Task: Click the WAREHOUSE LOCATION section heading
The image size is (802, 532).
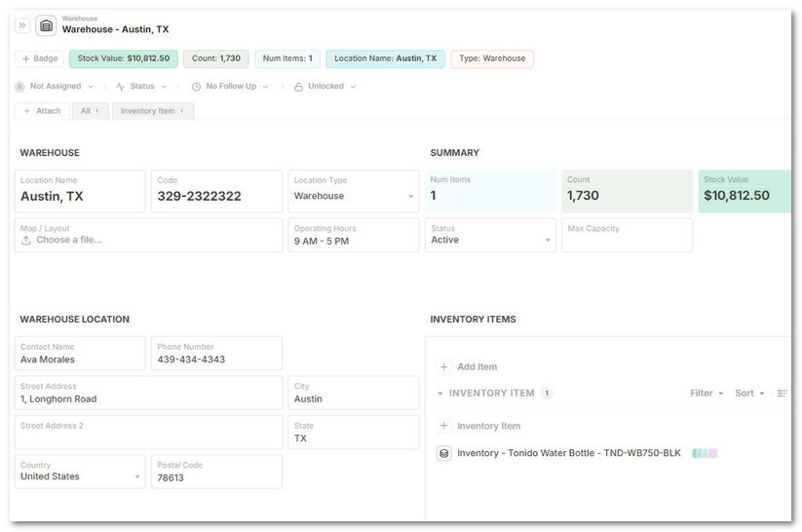Action: click(x=75, y=320)
